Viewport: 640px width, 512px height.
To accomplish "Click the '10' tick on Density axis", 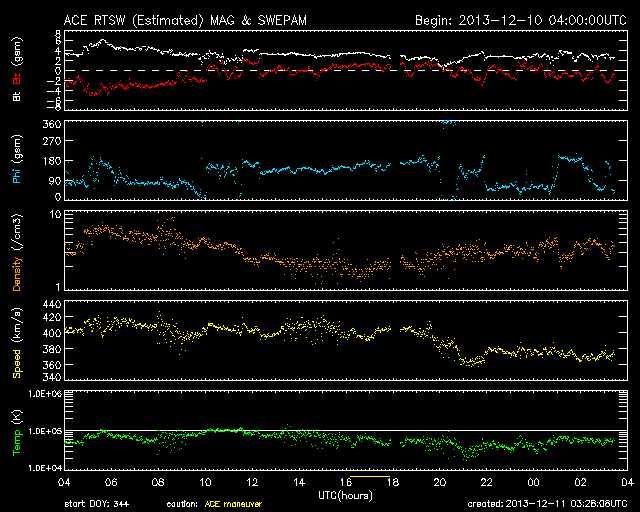I will pyautogui.click(x=55, y=214).
